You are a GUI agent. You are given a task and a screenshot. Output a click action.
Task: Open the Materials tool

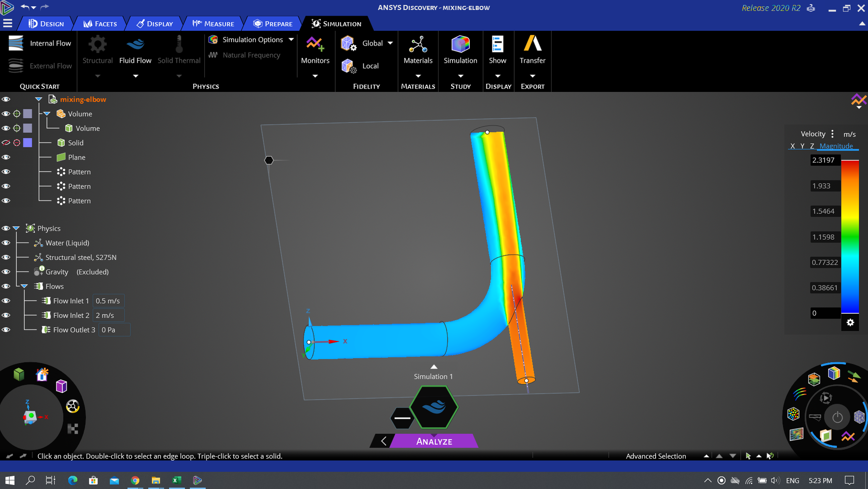click(418, 44)
